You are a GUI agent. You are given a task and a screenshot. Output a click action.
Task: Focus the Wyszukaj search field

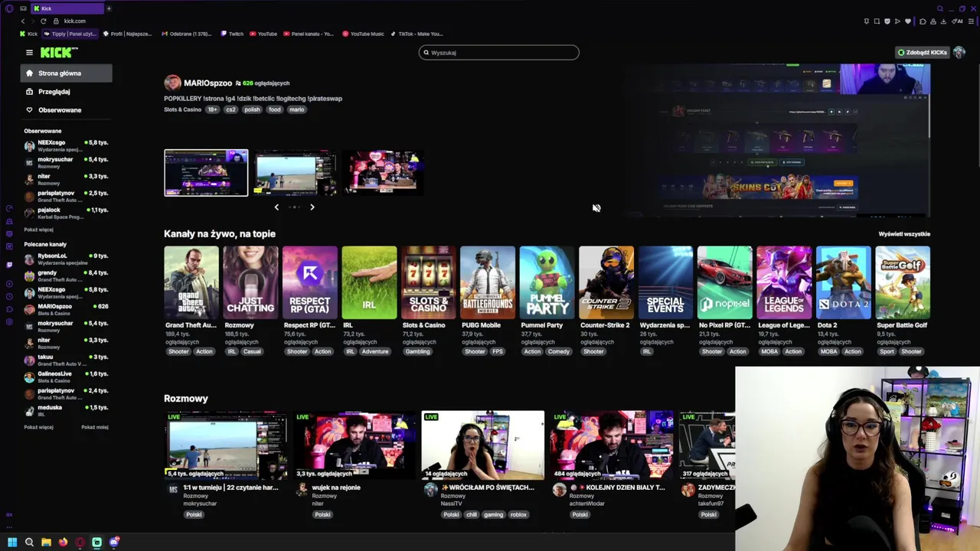coord(499,53)
